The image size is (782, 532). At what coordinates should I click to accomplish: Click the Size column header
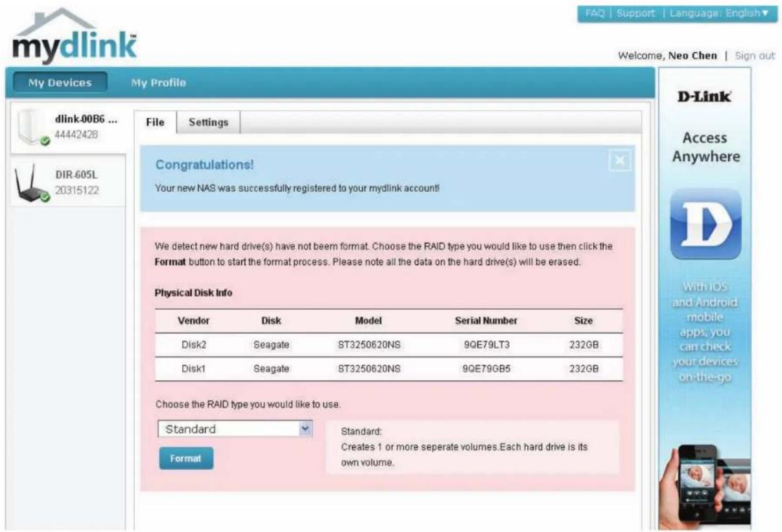pyautogui.click(x=583, y=321)
